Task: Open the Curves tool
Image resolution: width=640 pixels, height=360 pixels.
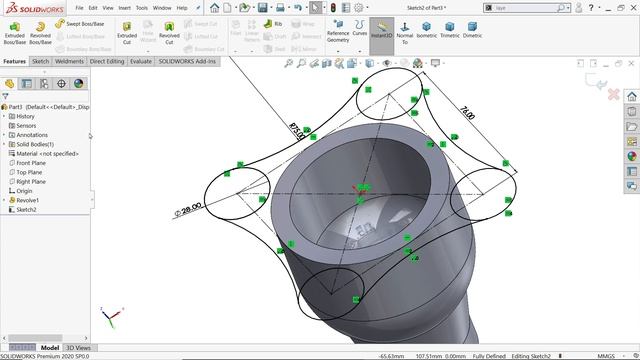Action: (360, 28)
